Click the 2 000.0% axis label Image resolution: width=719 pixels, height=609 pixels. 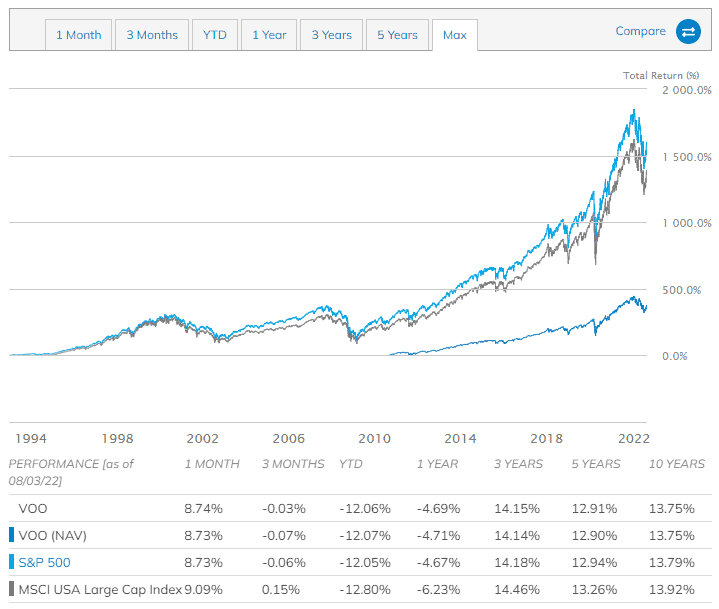pos(686,90)
